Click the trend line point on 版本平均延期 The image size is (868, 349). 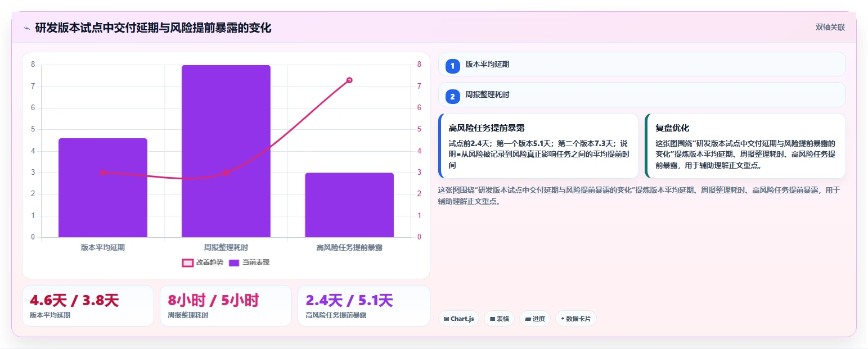[103, 173]
